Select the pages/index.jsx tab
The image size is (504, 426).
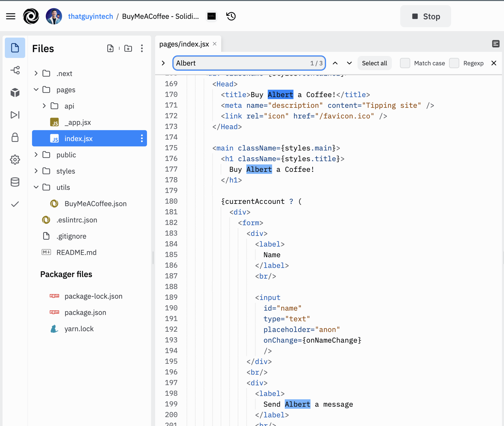pos(184,44)
